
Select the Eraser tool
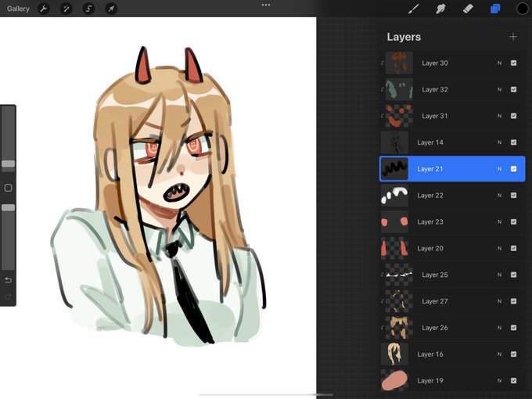(468, 9)
